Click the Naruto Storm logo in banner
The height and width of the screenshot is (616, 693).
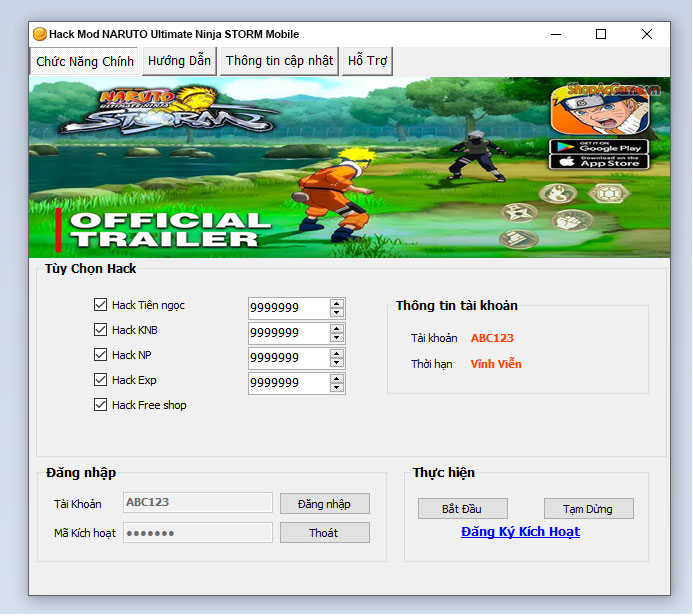coord(166,110)
